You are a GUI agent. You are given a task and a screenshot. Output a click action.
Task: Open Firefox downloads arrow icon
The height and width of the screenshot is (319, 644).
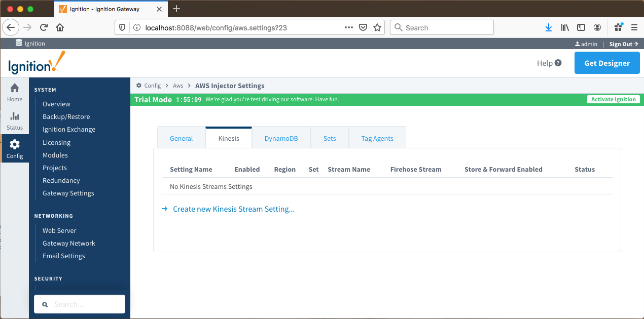pyautogui.click(x=548, y=27)
